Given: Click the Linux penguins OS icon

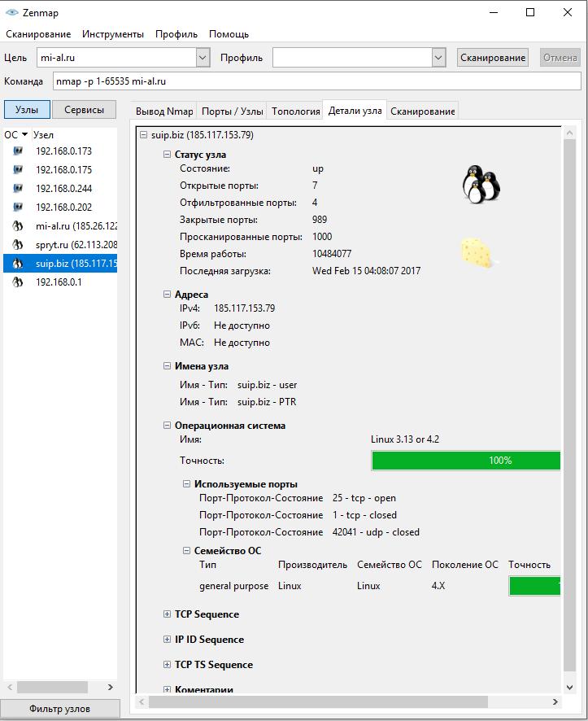Looking at the screenshot, I should click(480, 184).
